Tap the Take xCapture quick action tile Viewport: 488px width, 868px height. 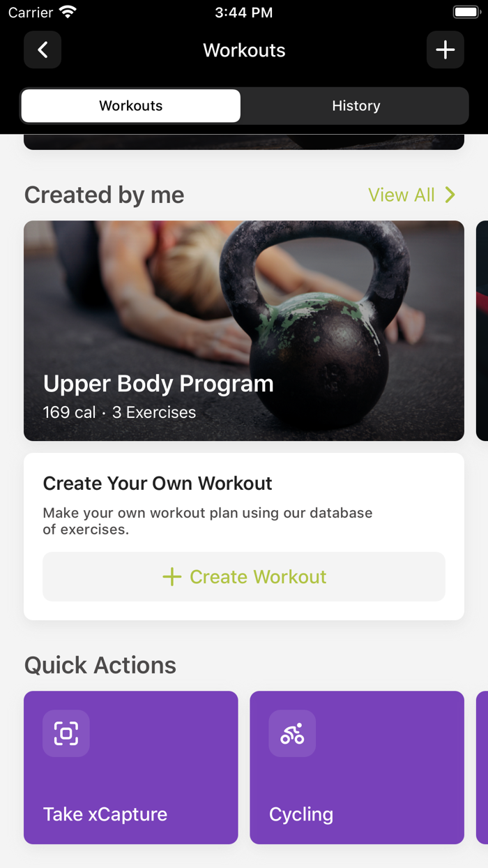tap(130, 768)
